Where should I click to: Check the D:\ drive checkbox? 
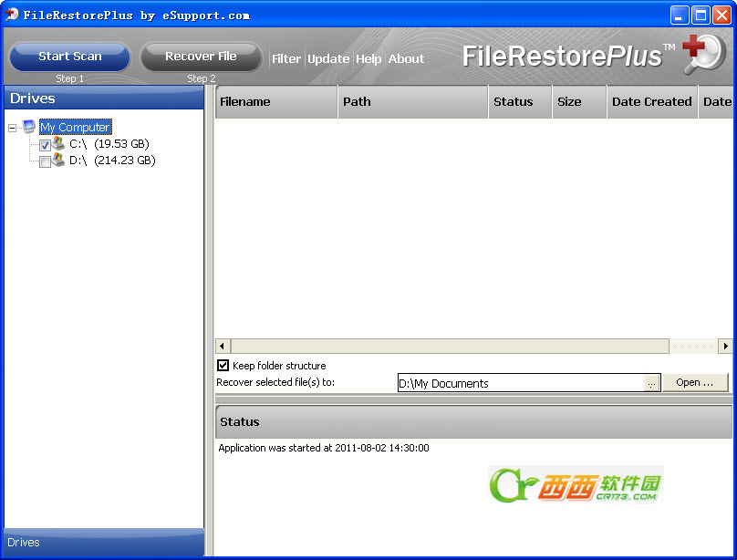pyautogui.click(x=45, y=162)
